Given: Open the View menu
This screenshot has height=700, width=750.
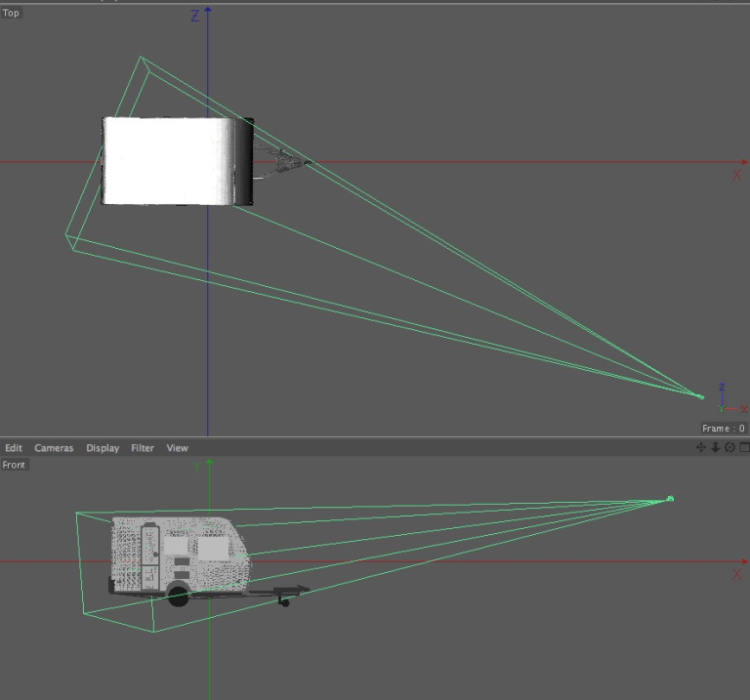Looking at the screenshot, I should click(x=177, y=448).
